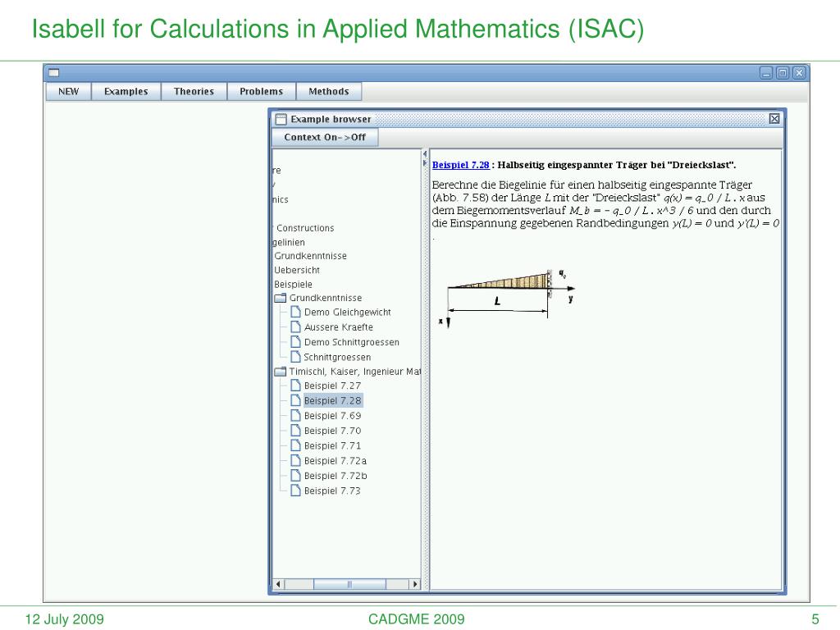Screen dimensions: 840x630
Task: Minimize the ISAC main window
Action: (766, 73)
